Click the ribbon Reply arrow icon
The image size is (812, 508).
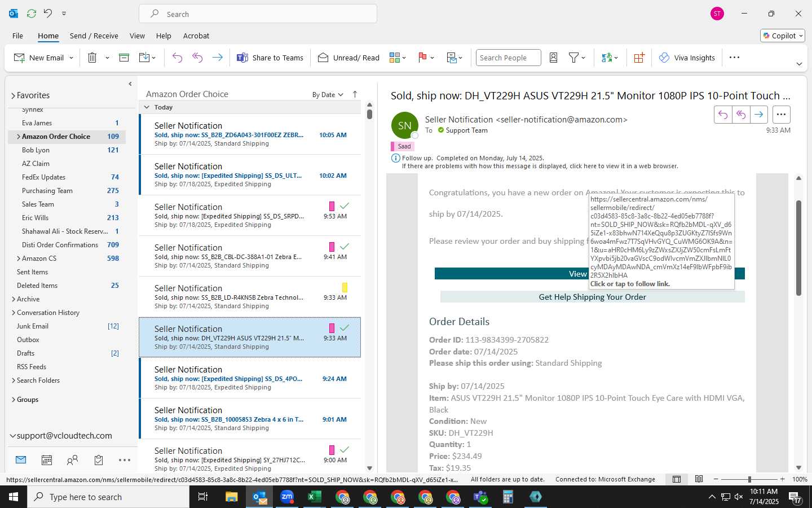(x=177, y=58)
